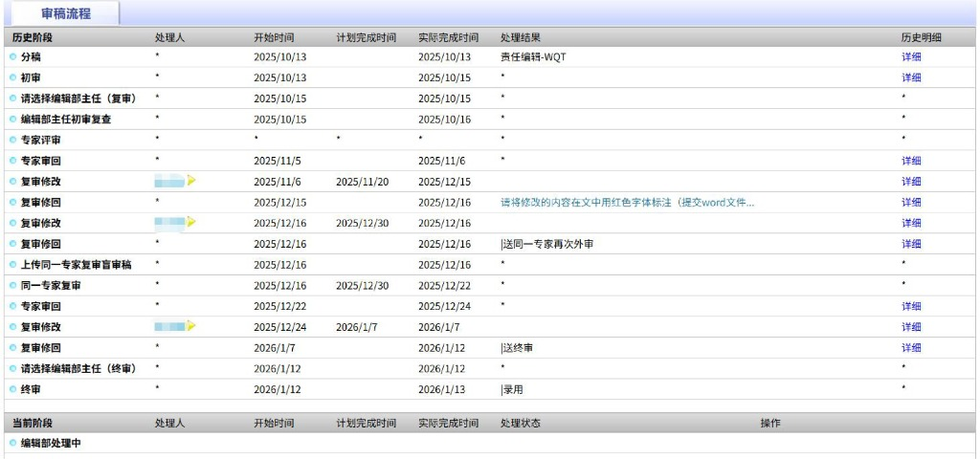980x459 pixels.
Task: View 详细 for 专家审回 started 2025/12/22
Action: coord(910,306)
